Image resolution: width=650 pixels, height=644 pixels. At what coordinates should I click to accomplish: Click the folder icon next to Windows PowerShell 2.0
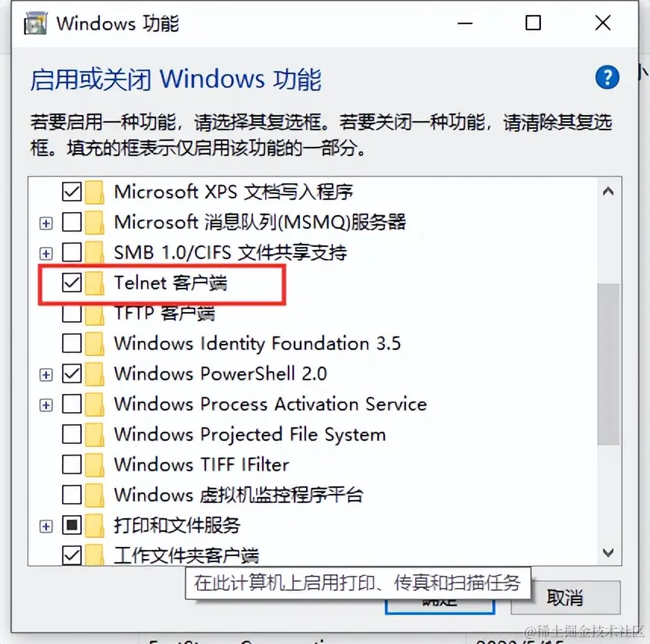[95, 374]
